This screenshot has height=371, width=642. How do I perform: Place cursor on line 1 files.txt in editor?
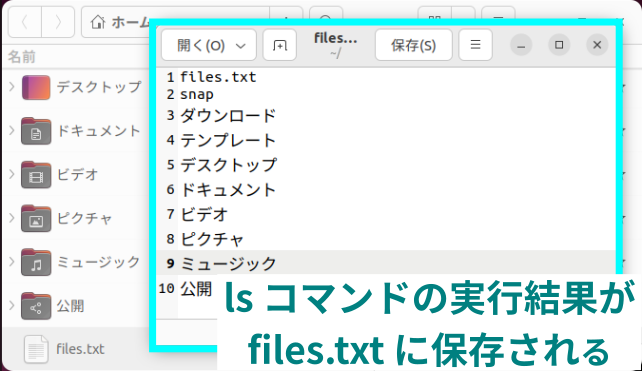coord(218,77)
